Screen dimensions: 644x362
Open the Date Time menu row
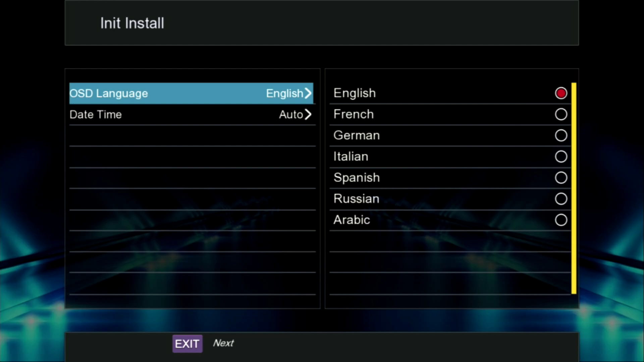(191, 115)
